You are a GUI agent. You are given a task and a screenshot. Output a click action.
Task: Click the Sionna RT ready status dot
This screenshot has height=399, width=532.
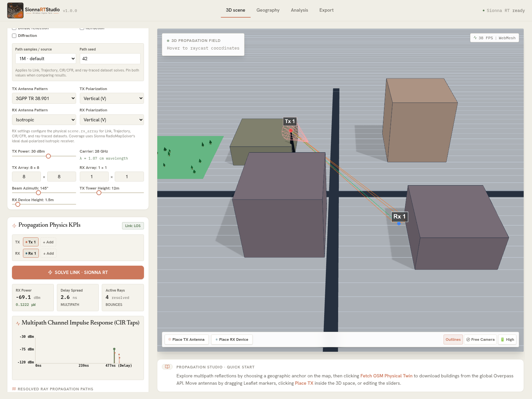click(x=483, y=11)
